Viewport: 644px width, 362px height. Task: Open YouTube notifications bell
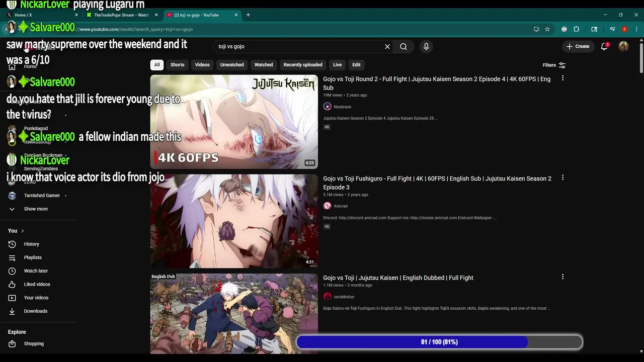[604, 46]
